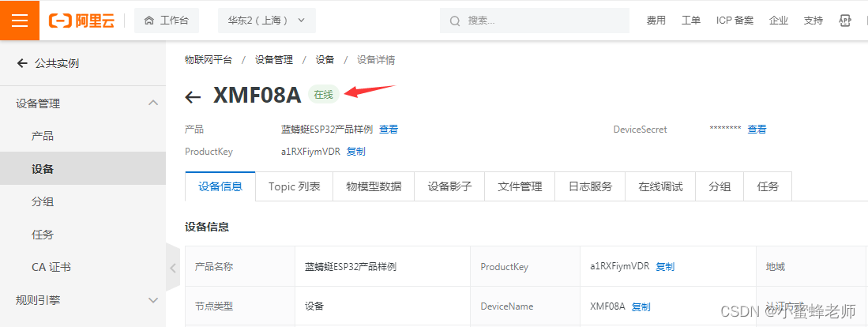Screen dimensions: 868x327
Task: Open the orange hamburger menu
Action: click(20, 21)
